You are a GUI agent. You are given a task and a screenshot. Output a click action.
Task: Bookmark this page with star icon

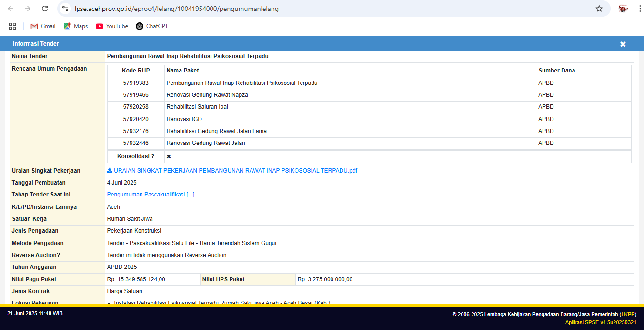pos(599,9)
